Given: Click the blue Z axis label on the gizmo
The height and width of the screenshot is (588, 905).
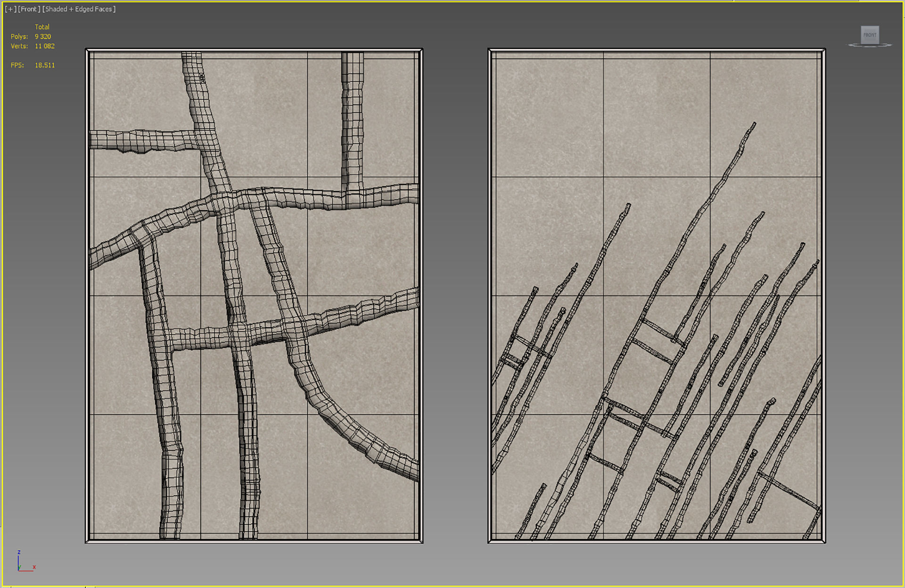Looking at the screenshot, I should [x=19, y=552].
